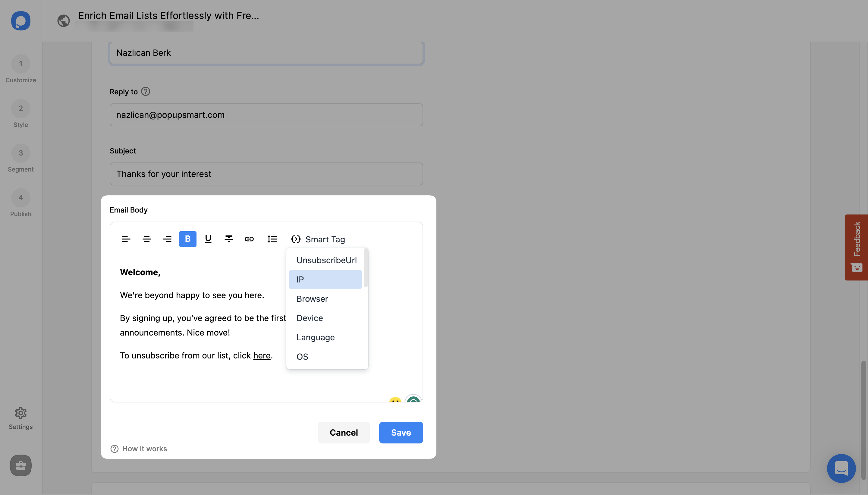Toggle bold formatting in the email body
The image size is (868, 495).
click(x=187, y=239)
